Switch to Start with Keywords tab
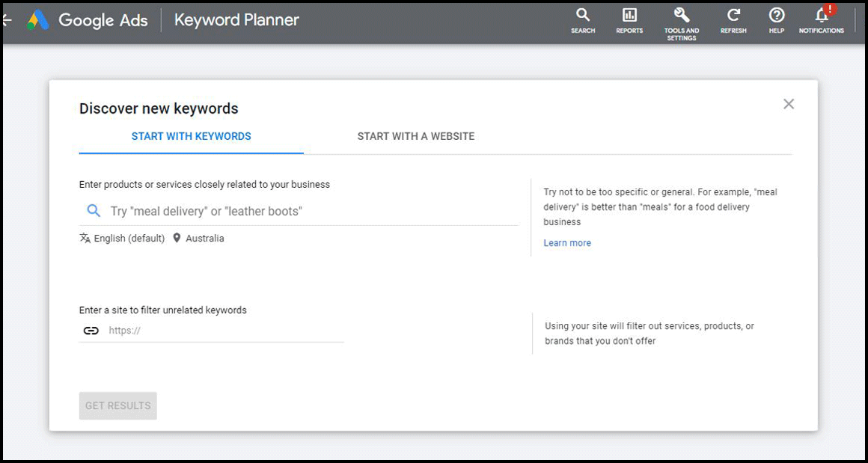 click(x=191, y=136)
